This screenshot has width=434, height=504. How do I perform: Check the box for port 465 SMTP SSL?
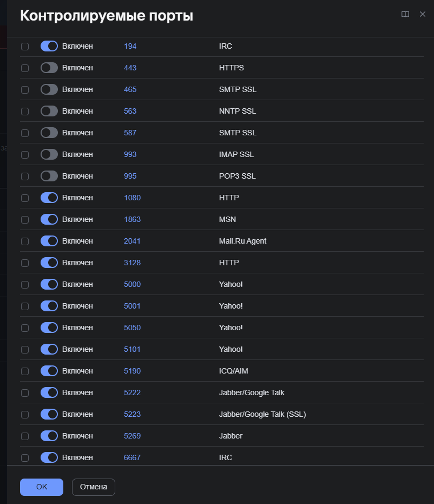25,90
